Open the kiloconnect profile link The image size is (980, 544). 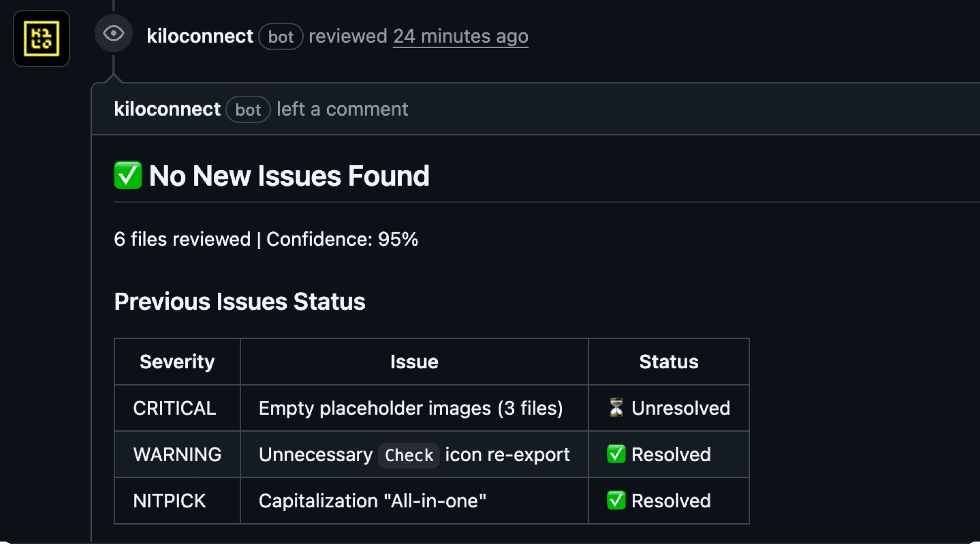[200, 36]
